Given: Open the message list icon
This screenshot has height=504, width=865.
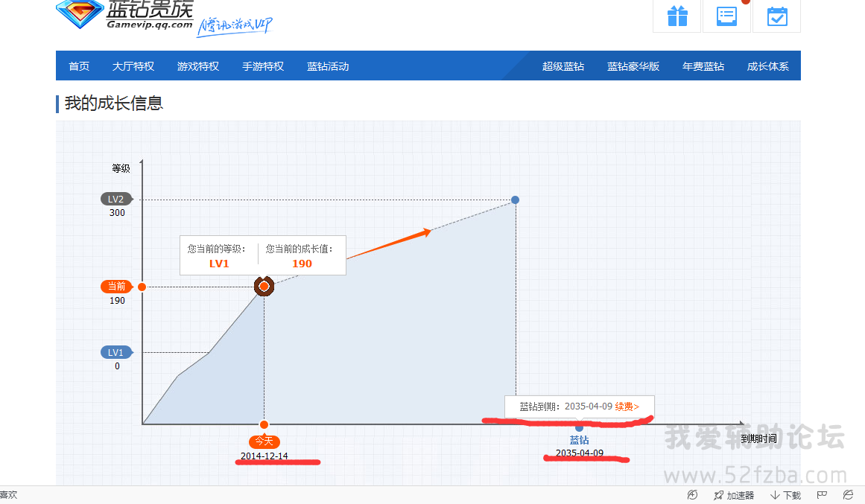Looking at the screenshot, I should click(x=726, y=16).
